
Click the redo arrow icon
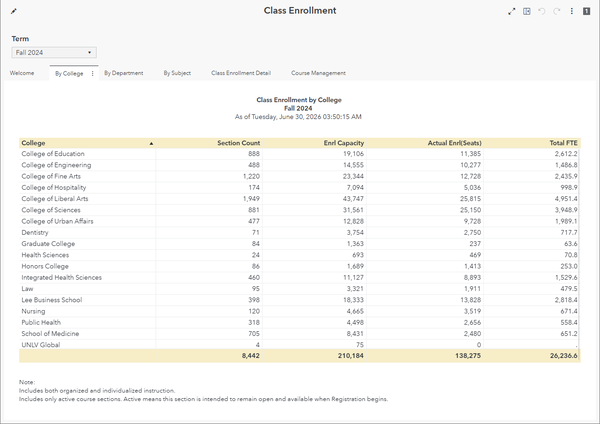[x=557, y=11]
